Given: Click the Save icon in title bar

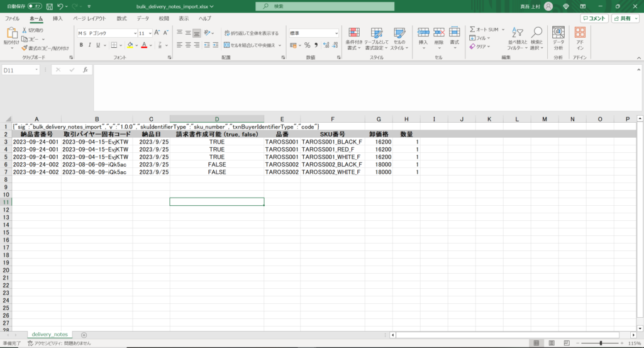Looking at the screenshot, I should tap(49, 6).
